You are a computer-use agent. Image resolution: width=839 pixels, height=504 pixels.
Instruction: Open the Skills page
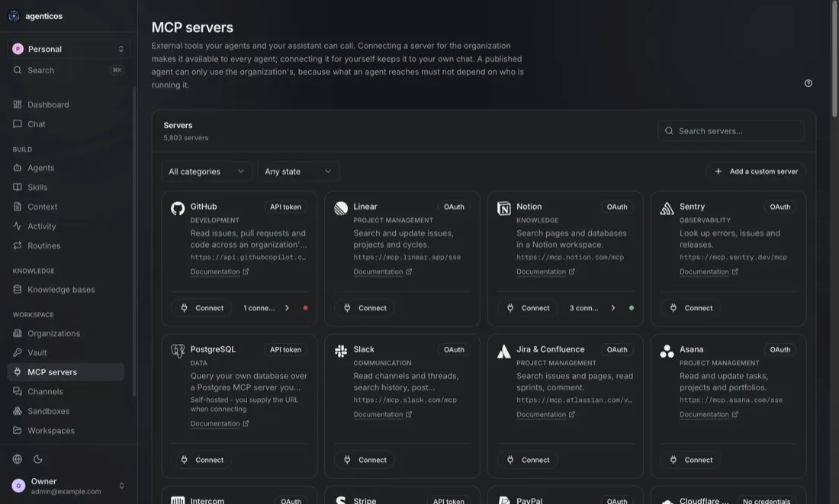pyautogui.click(x=66, y=188)
